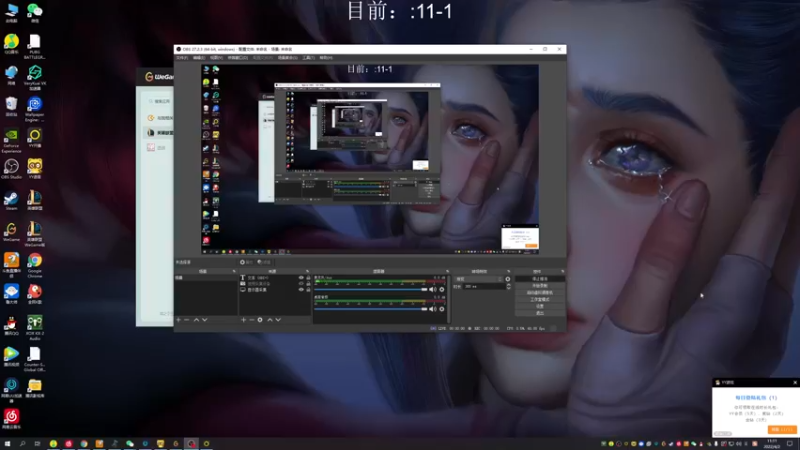The image size is (800, 450).
Task: Open the Tools menu in OBS
Action: tap(309, 58)
